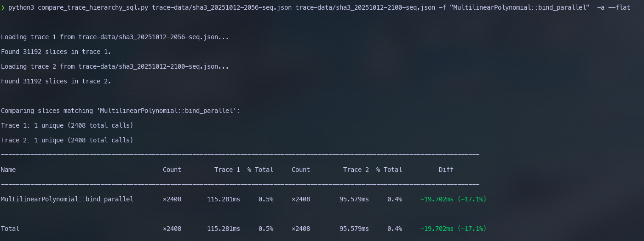The height and width of the screenshot is (241, 644).
Task: Click the Diff column header
Action: coord(446,170)
